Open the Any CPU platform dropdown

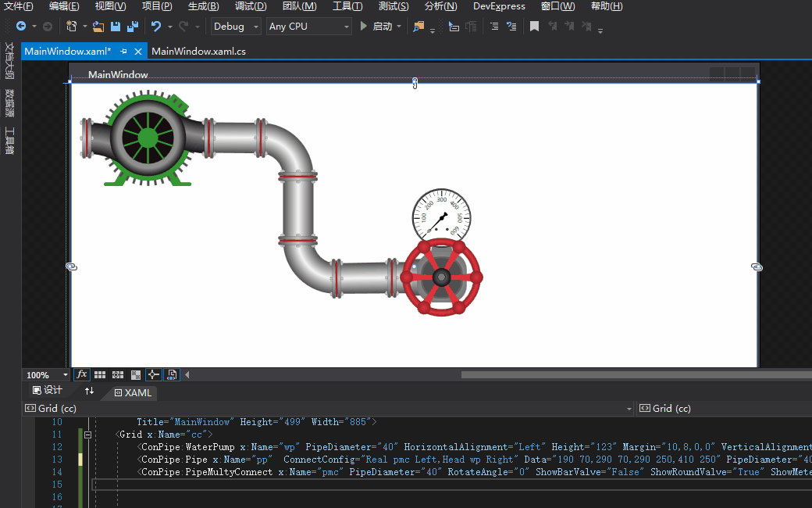(309, 27)
